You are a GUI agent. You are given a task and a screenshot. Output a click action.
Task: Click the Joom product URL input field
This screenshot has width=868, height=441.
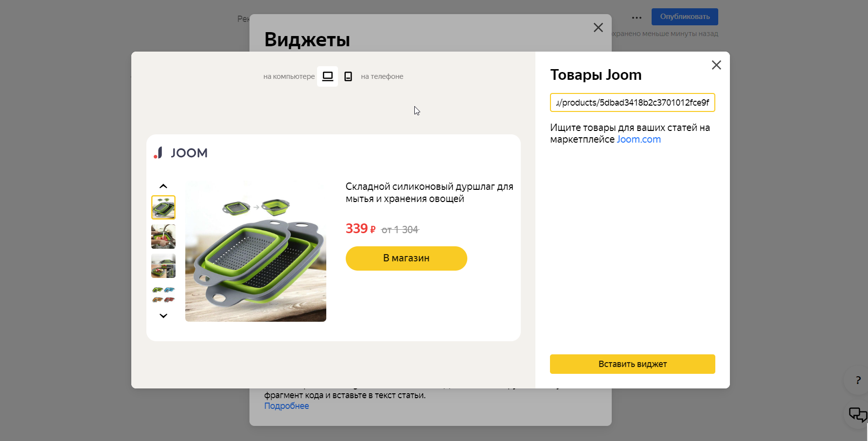[632, 103]
